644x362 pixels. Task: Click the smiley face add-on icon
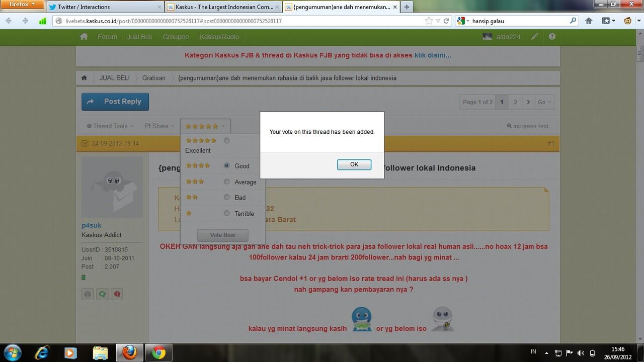628,21
